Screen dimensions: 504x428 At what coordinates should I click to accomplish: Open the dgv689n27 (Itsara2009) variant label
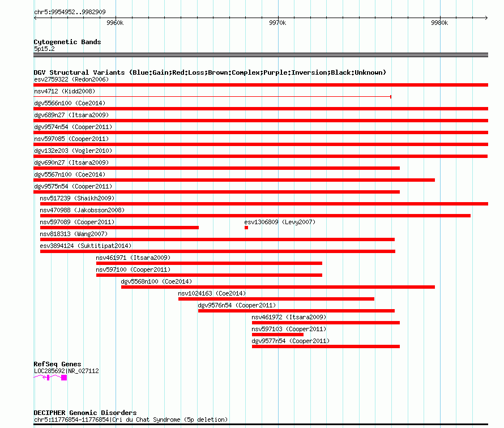(71, 115)
